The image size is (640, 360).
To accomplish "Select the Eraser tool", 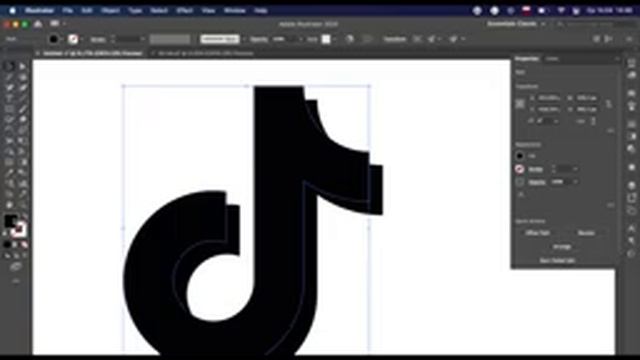I will coord(22,120).
